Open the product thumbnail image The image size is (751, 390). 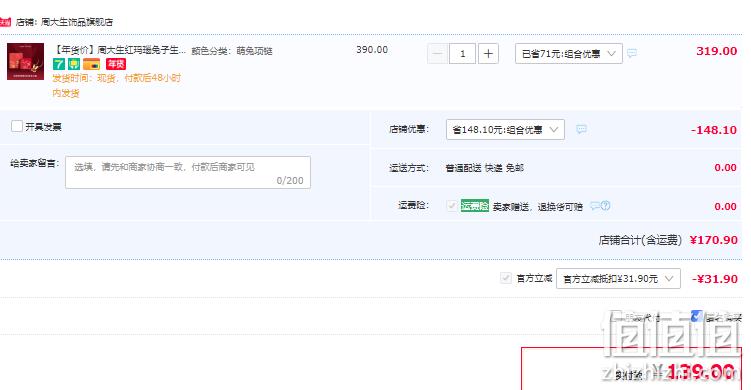click(25, 61)
